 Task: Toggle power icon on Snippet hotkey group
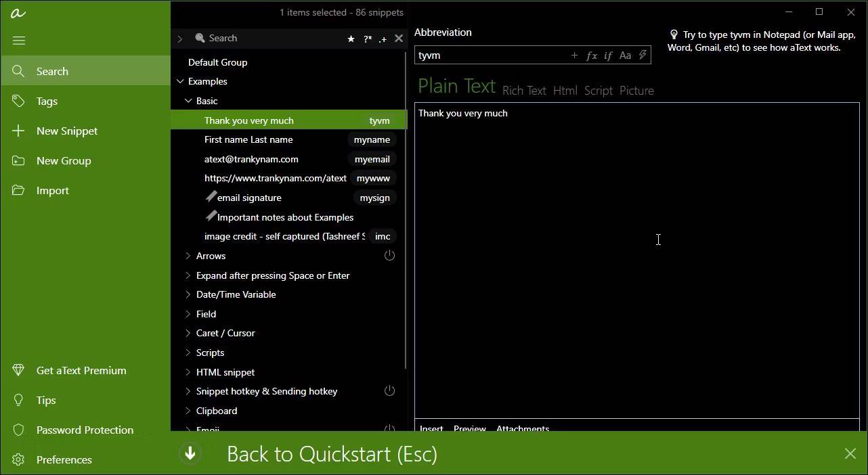pos(389,390)
